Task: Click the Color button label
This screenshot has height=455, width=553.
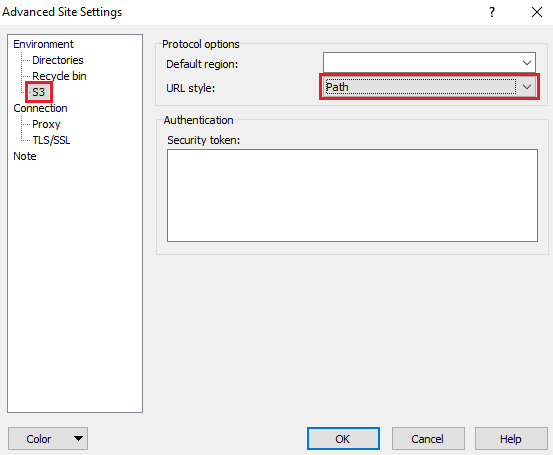Action: point(38,439)
